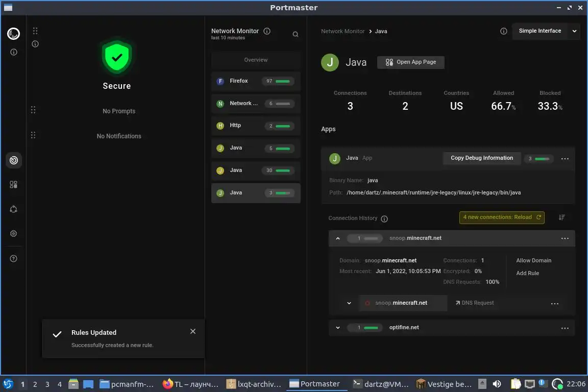Click the drag handle next to No Prompts
The width and height of the screenshot is (588, 392).
(x=33, y=110)
